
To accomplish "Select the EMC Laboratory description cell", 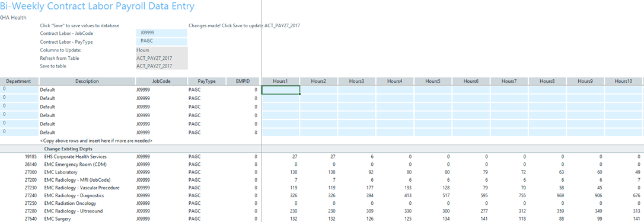I will [61, 172].
